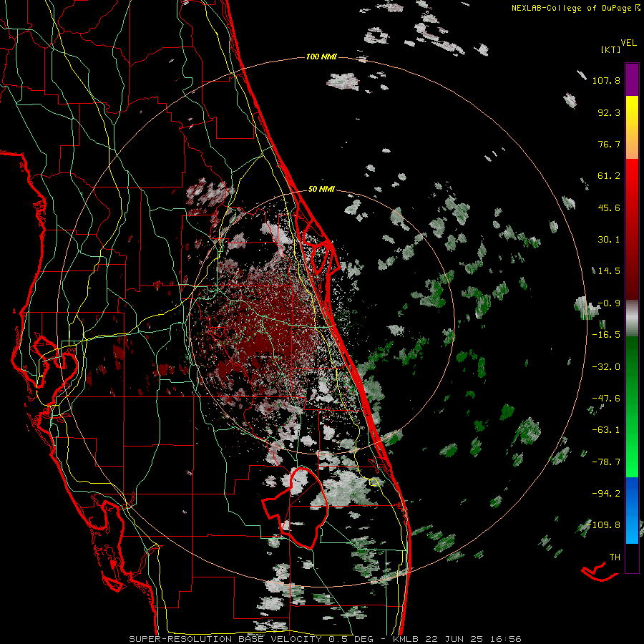
Task: Click the 76.7 legend value
Action: tap(609, 144)
